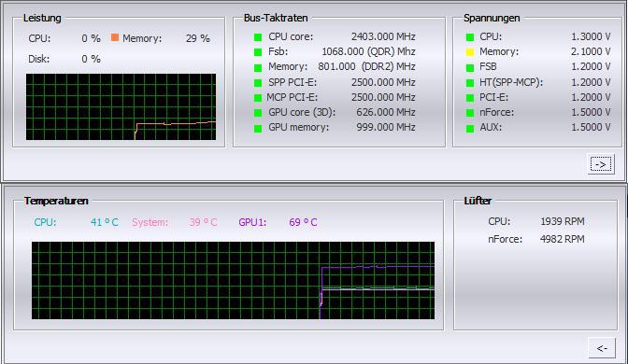The height and width of the screenshot is (364, 628).
Task: Select the pink System temperature label
Action: (150, 222)
